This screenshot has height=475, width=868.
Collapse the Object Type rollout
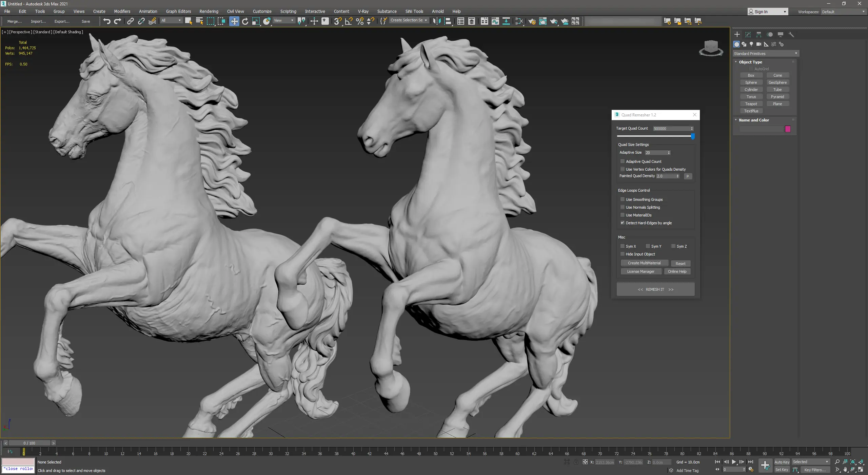point(750,62)
